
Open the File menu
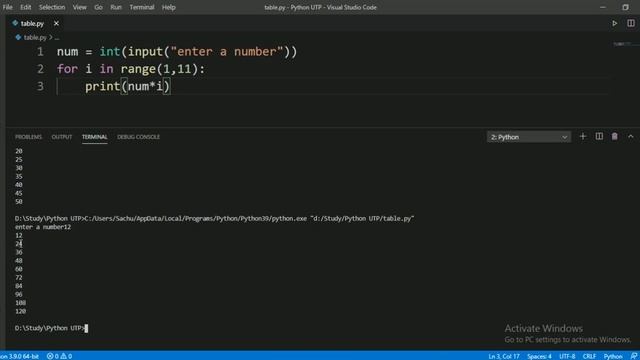[7, 7]
